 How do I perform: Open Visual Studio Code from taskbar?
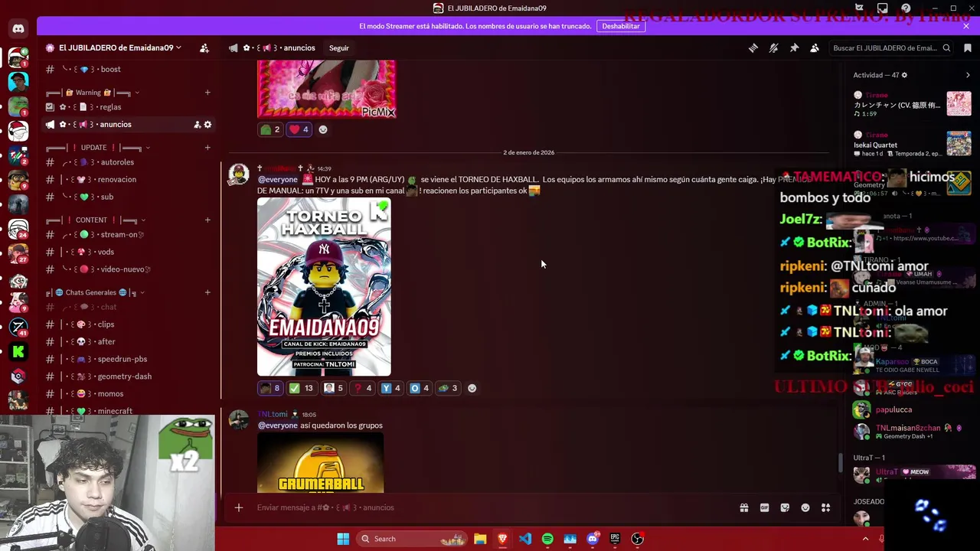point(525,539)
